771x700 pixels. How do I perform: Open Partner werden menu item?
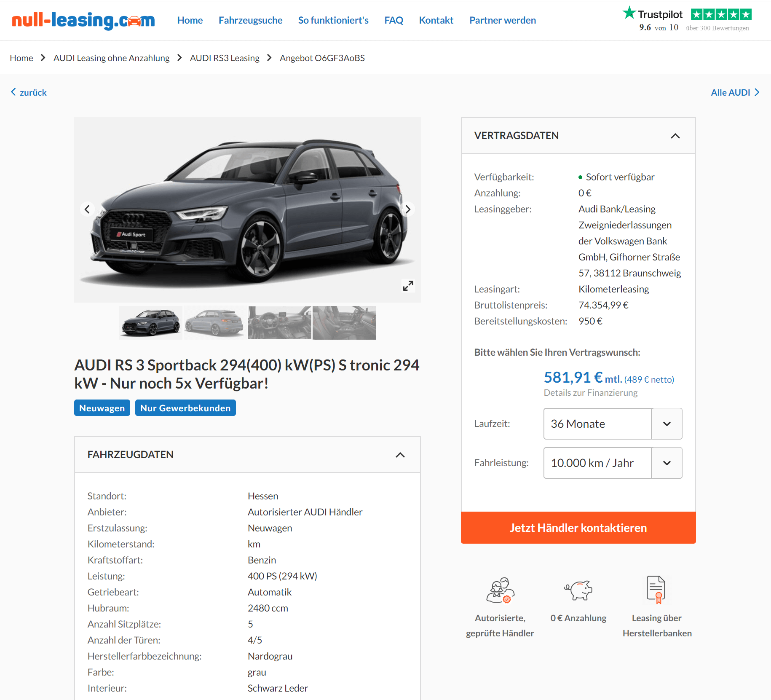click(x=503, y=20)
